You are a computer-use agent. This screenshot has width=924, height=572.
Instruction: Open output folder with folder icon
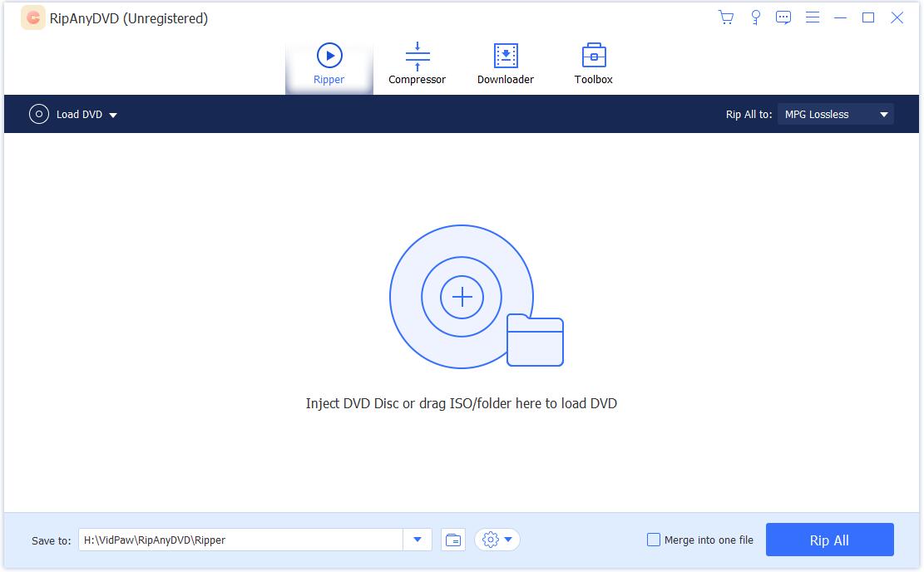coord(452,540)
